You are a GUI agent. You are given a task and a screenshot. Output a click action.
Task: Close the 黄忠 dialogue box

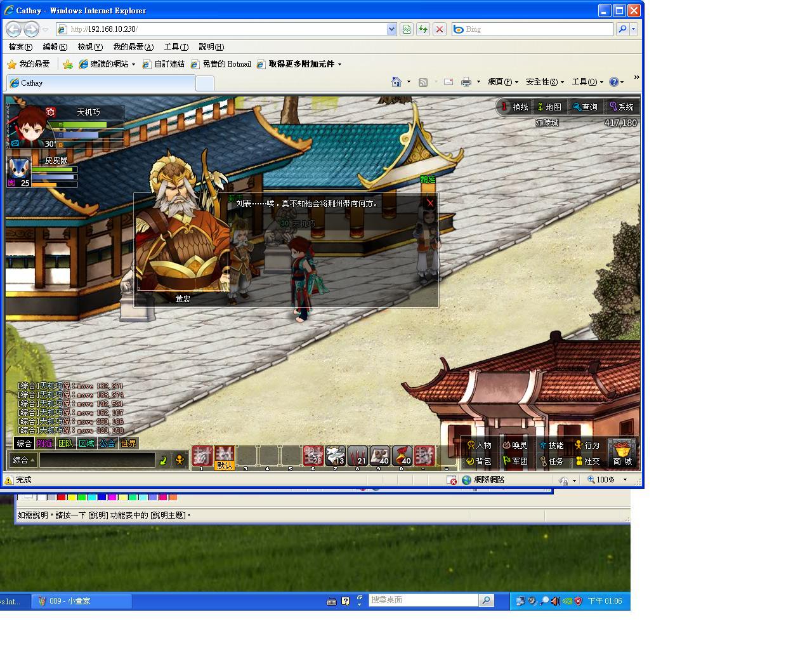(430, 203)
